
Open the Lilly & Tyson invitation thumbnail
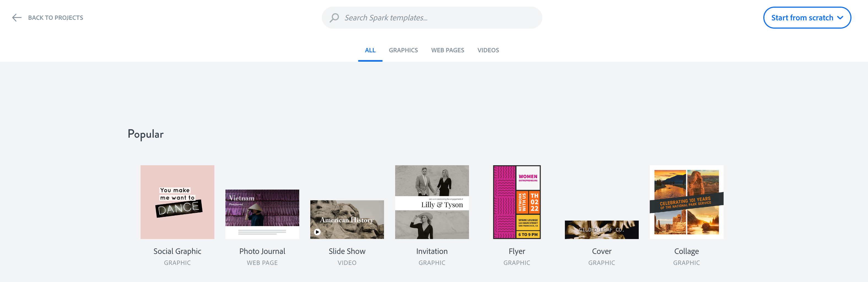click(432, 202)
